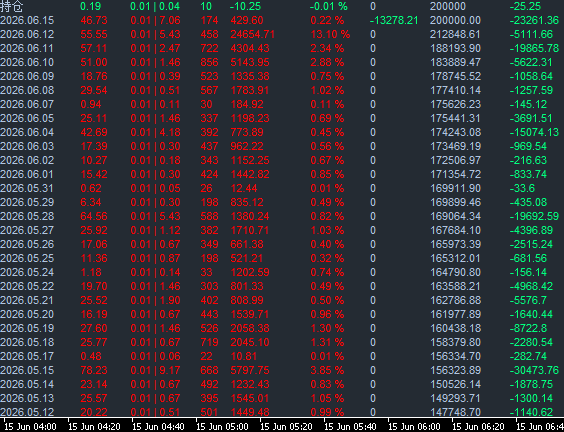Click the 15 Jun 05:40 time axis label
This screenshot has height=432, width=564.
[350, 427]
